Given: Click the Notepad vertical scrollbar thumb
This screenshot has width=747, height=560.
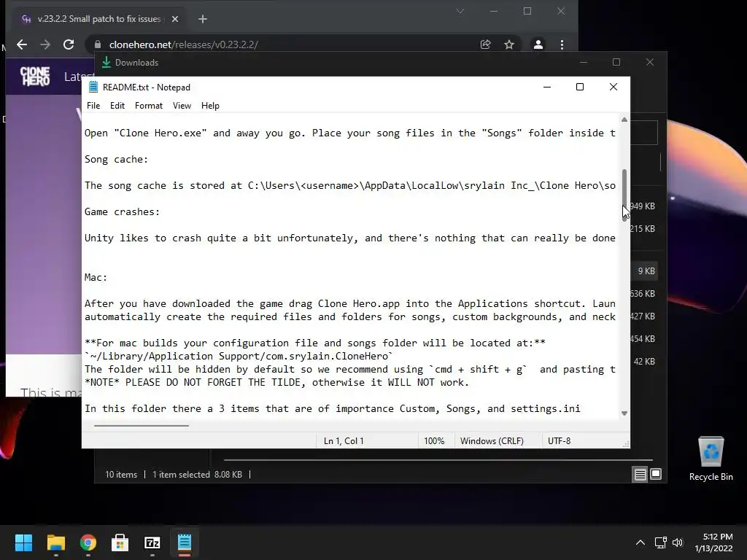Looking at the screenshot, I should [x=624, y=195].
